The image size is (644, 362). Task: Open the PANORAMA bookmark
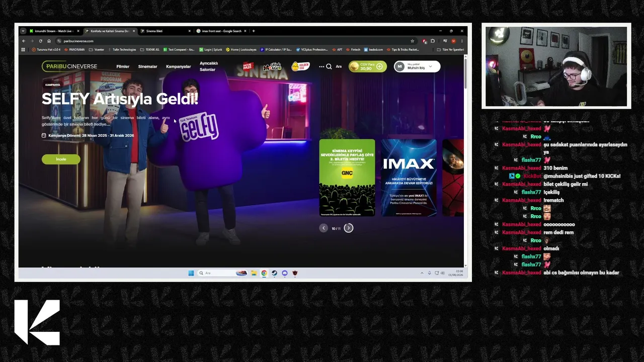tap(74, 49)
